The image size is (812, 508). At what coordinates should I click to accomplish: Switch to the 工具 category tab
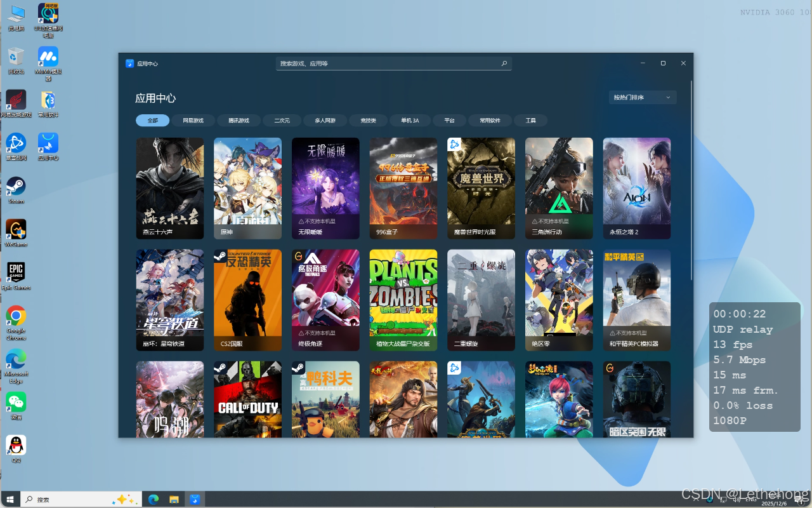[x=530, y=121]
